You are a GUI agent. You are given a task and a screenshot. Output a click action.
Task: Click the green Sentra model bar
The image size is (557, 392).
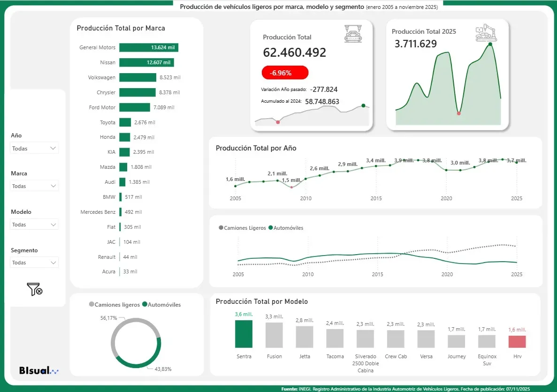click(x=244, y=334)
